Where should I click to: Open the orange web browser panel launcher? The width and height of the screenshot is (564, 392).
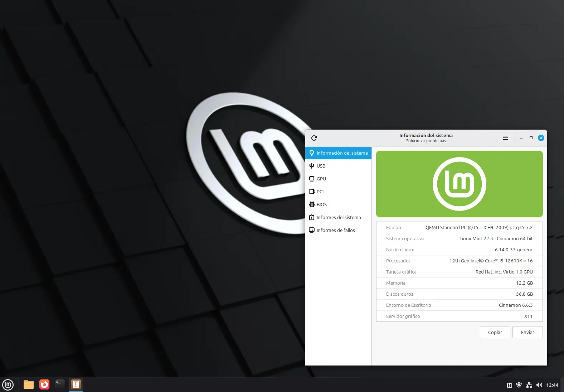(x=44, y=385)
